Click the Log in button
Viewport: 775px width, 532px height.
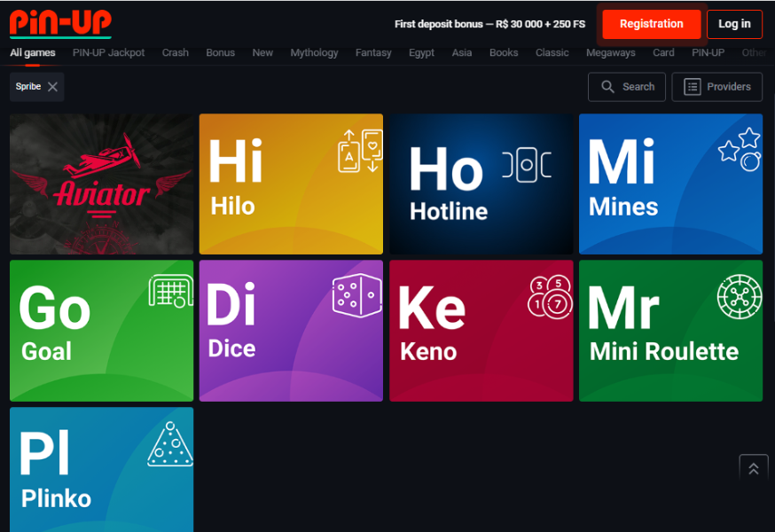(734, 24)
